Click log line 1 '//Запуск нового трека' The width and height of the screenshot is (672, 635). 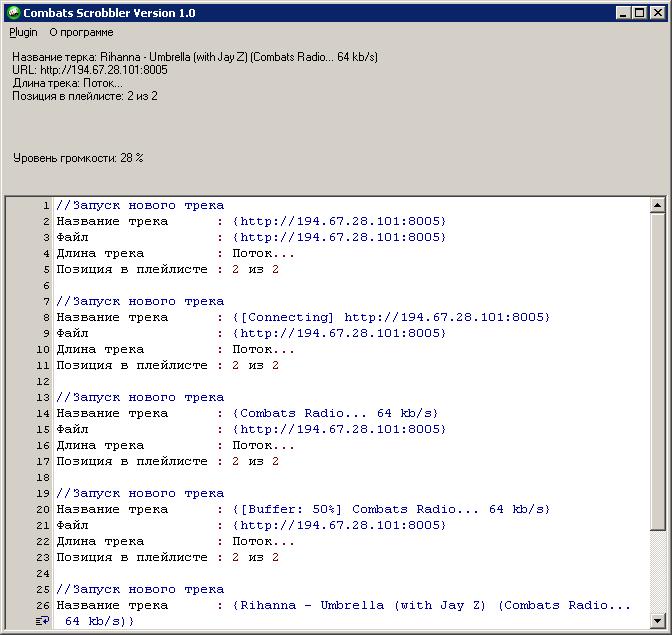pos(140,206)
